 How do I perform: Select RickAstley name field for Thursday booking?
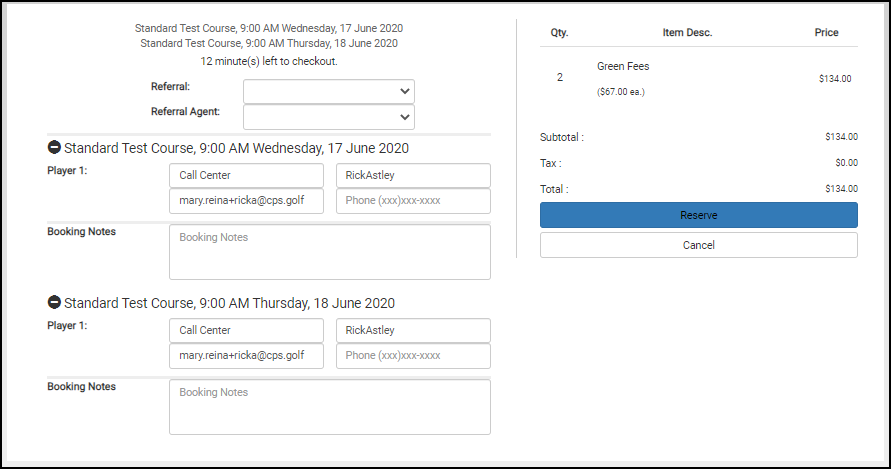tap(413, 330)
